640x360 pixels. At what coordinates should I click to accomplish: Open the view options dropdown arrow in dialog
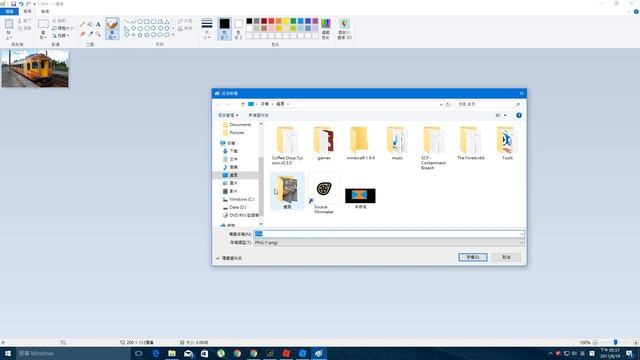click(505, 116)
